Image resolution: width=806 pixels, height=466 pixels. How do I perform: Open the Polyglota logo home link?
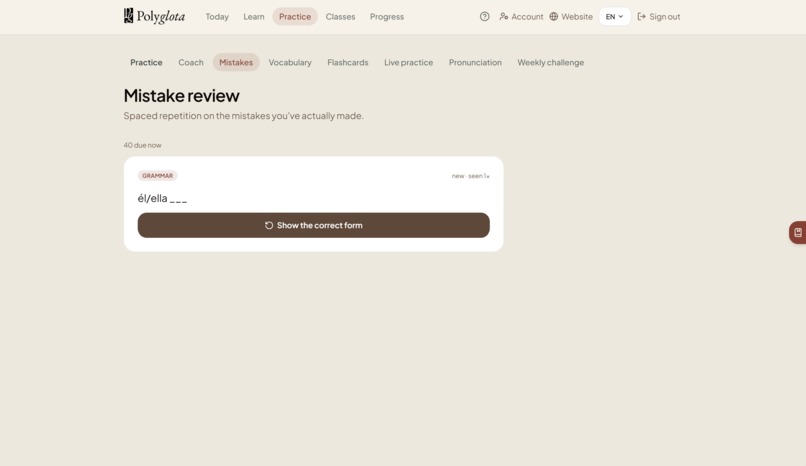point(154,16)
